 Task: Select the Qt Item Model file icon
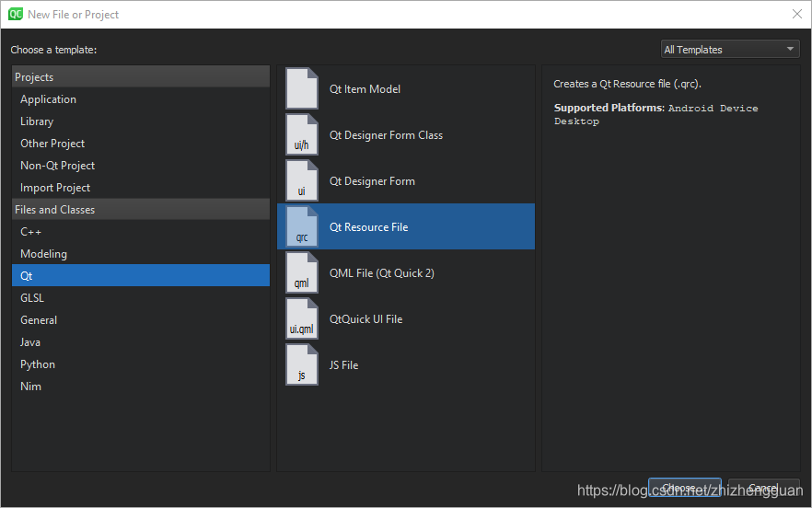tap(302, 88)
